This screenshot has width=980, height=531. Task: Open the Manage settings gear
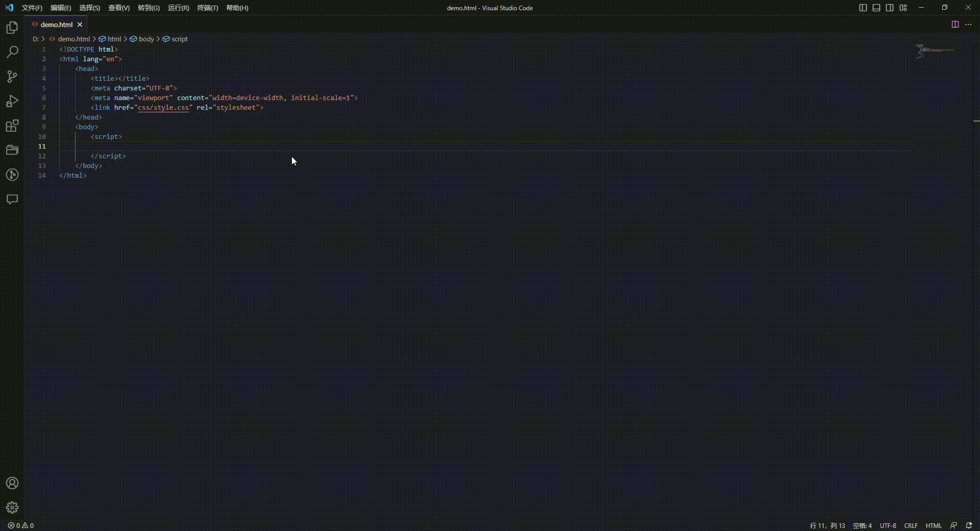pyautogui.click(x=12, y=508)
